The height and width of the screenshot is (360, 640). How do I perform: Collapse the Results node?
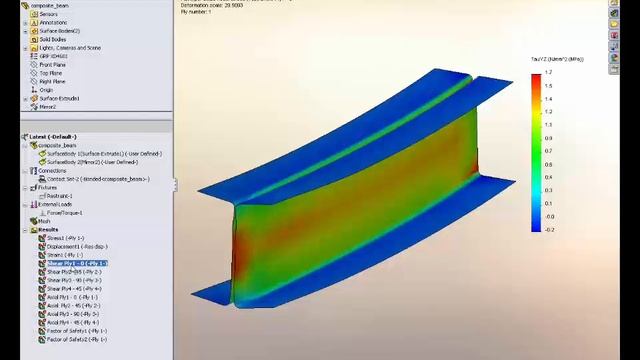[25, 230]
